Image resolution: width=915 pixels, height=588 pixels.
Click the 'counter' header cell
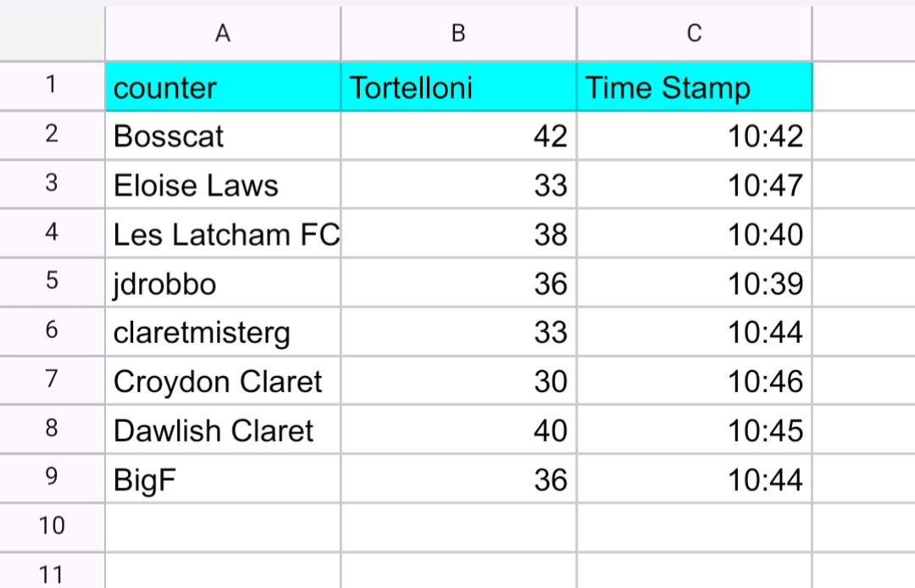point(223,86)
